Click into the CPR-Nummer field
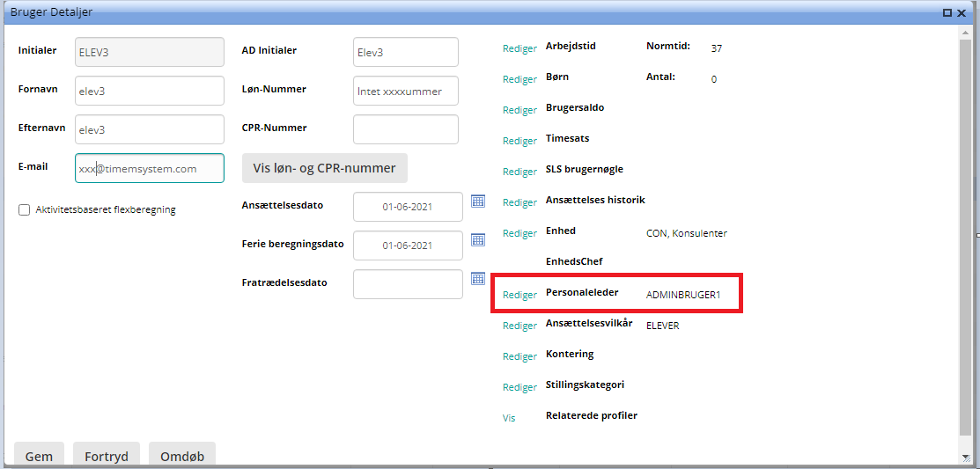Screen dimensions: 980x469 coord(405,129)
